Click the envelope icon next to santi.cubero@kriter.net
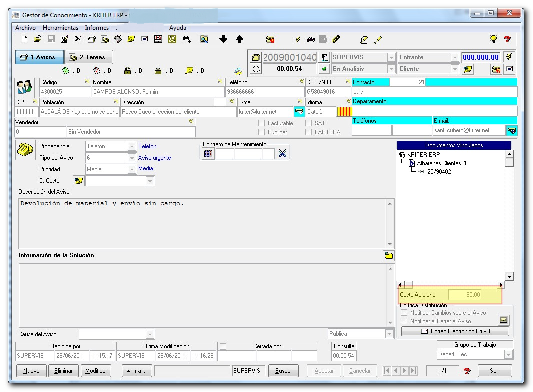Viewport: 533px width, 392px height. point(512,130)
